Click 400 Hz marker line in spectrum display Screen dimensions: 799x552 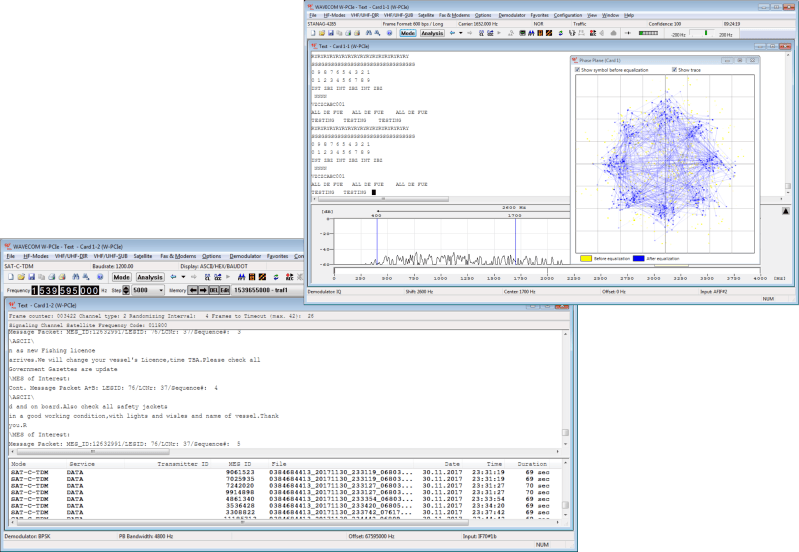tap(377, 241)
